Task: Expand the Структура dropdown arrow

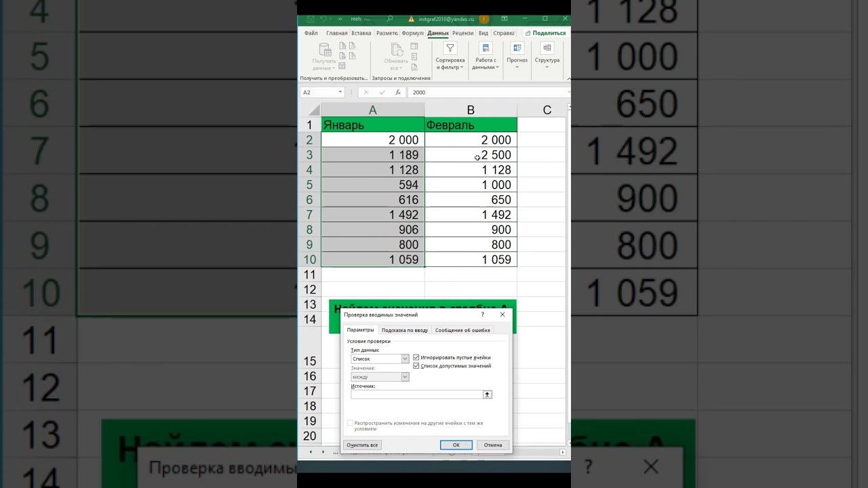Action: pyautogui.click(x=547, y=68)
